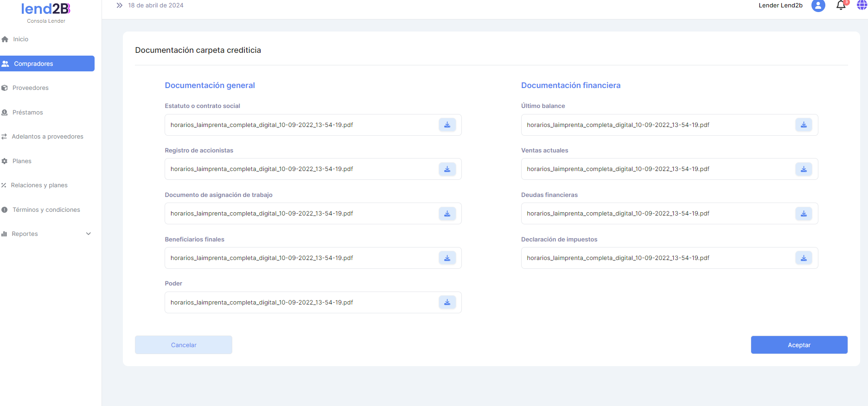The height and width of the screenshot is (406, 868).
Task: Download the Declaración de impuestos file
Action: [804, 258]
